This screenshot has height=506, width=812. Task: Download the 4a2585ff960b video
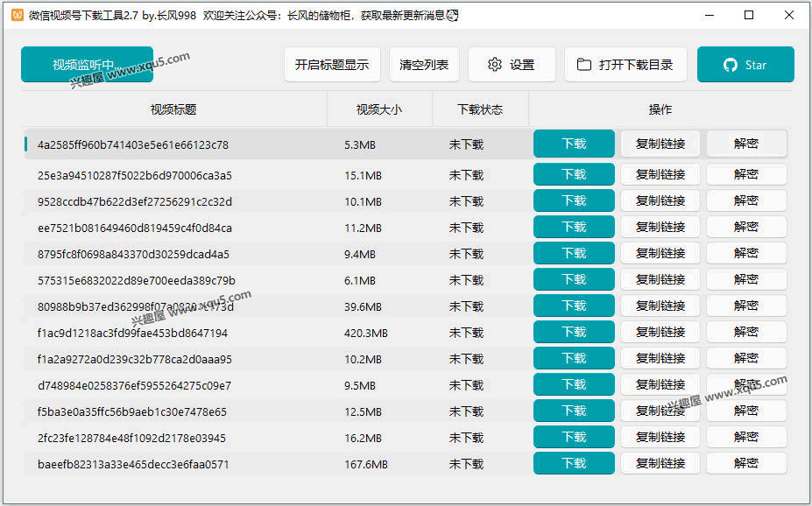coord(574,144)
